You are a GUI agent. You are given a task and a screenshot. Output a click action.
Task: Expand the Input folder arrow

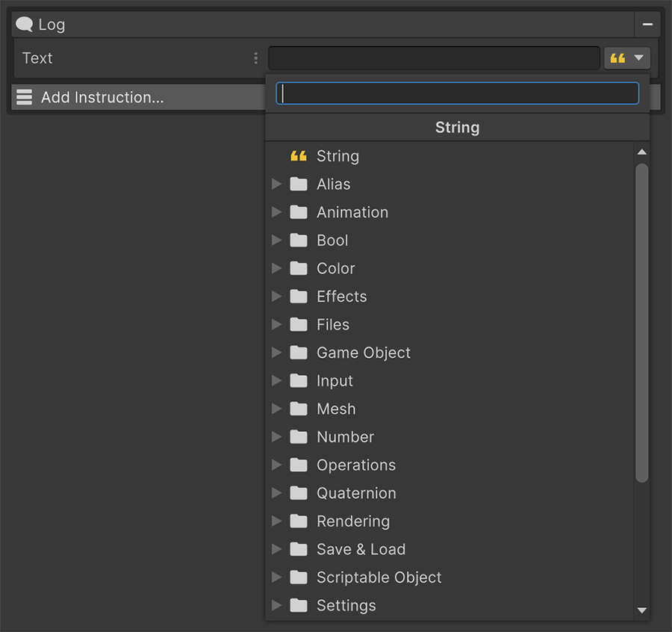(x=277, y=381)
